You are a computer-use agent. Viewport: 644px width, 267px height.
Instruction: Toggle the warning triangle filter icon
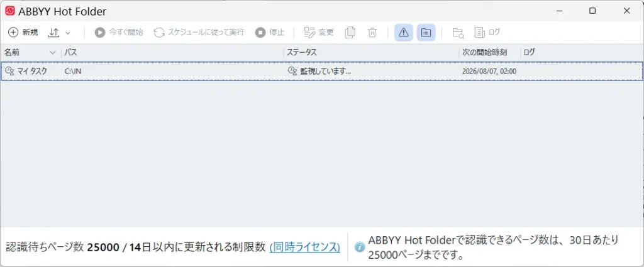coord(404,33)
